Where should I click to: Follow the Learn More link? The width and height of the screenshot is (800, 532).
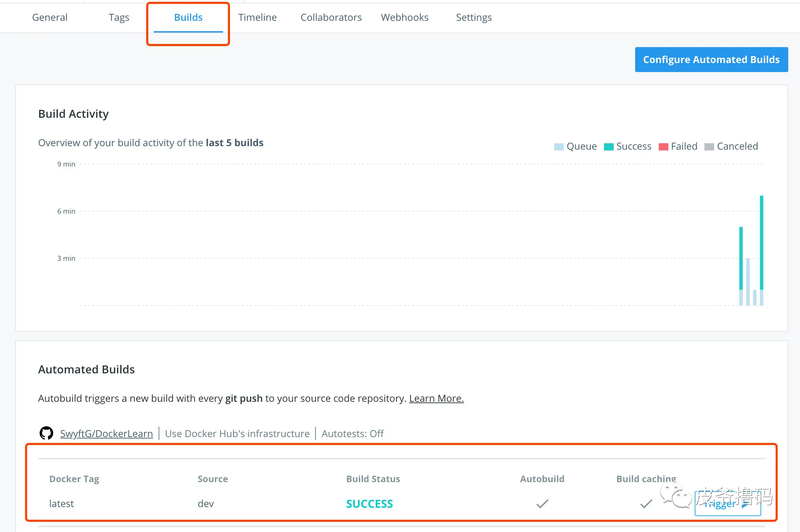(436, 398)
